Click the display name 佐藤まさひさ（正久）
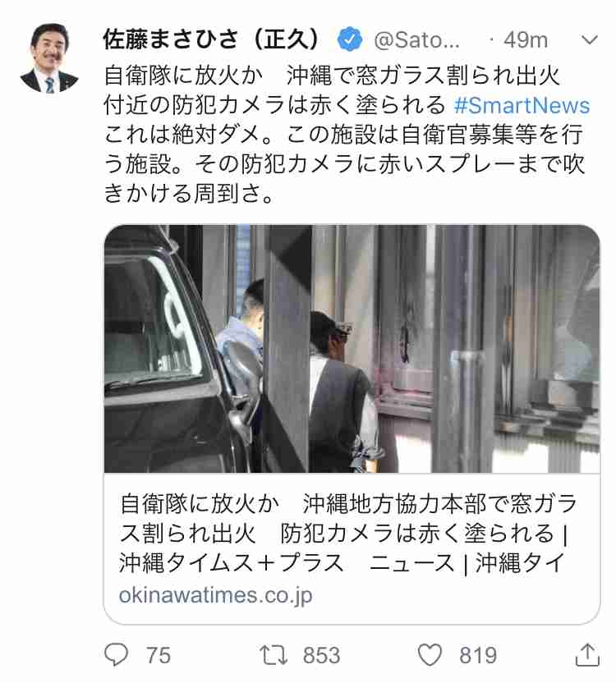Image resolution: width=616 pixels, height=683 pixels. tap(212, 39)
